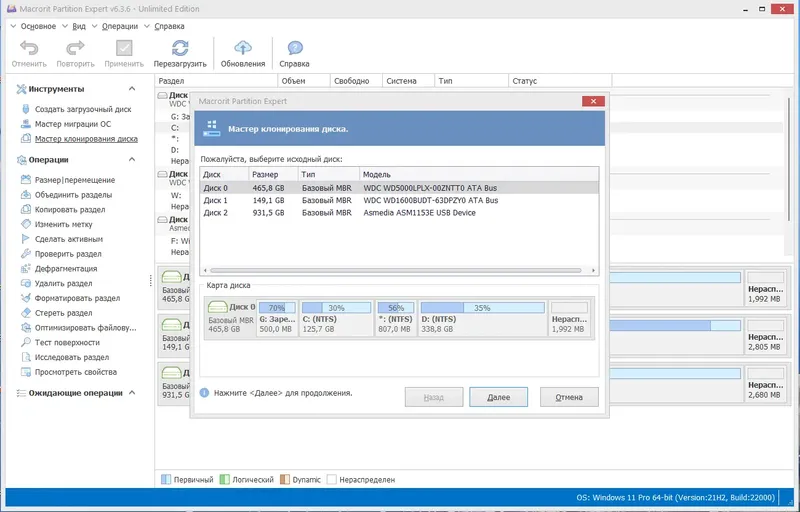Click scroll right arrow in disk list
The height and width of the screenshot is (512, 800).
pyautogui.click(x=593, y=270)
